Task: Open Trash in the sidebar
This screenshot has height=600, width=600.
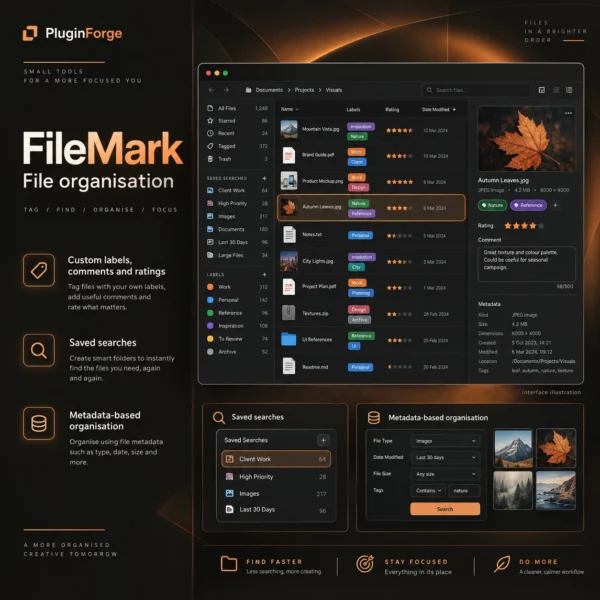Action: click(237, 159)
